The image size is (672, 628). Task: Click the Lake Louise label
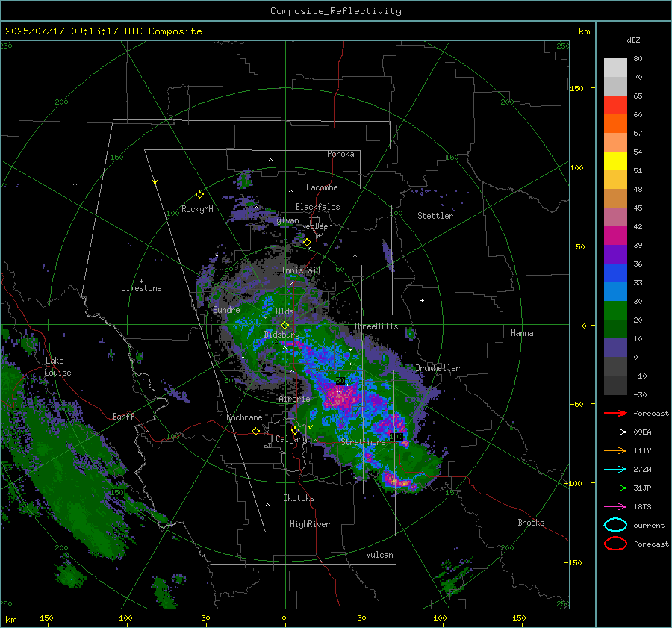[57, 367]
